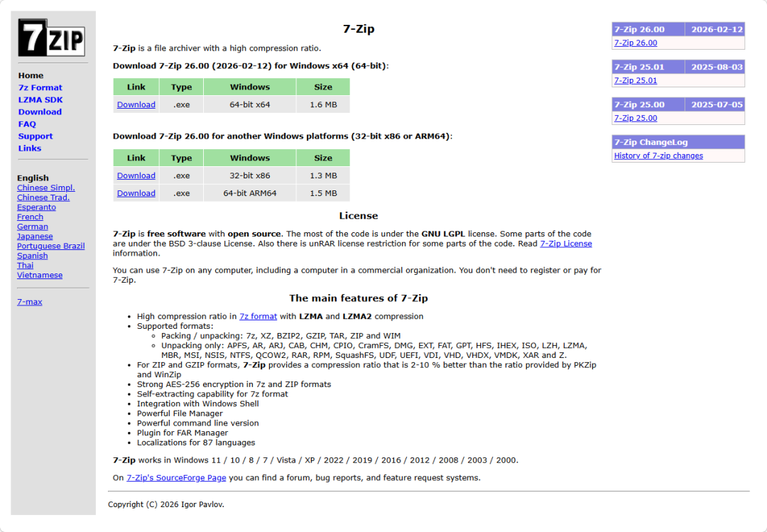Open the Links sidebar item
This screenshot has width=767, height=532.
(x=30, y=148)
